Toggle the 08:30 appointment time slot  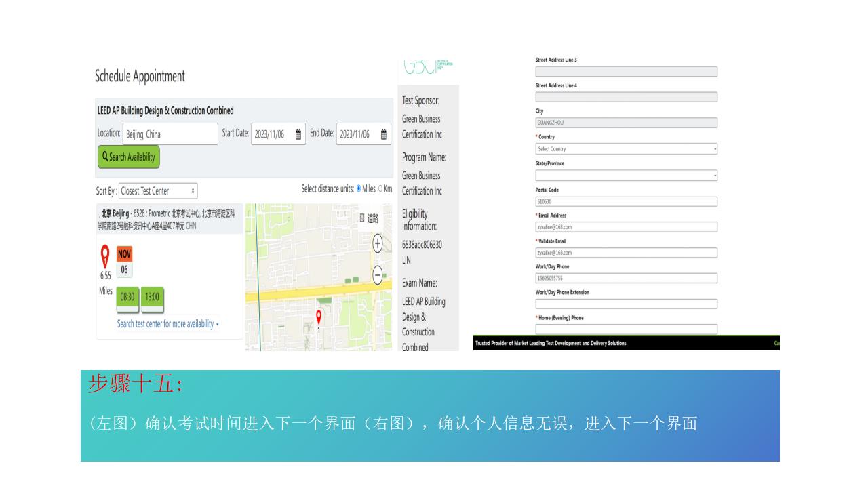click(127, 297)
